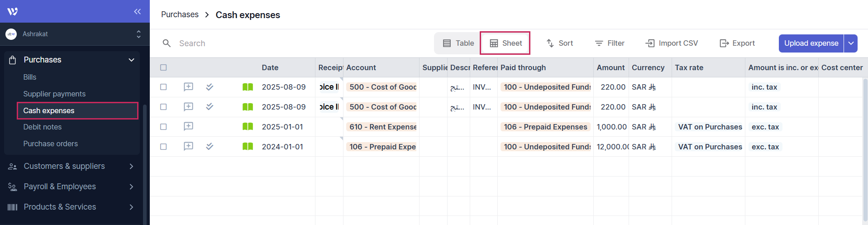Select the checkbox for the 2024-01-01 expense
This screenshot has height=225, width=868.
(x=163, y=147)
